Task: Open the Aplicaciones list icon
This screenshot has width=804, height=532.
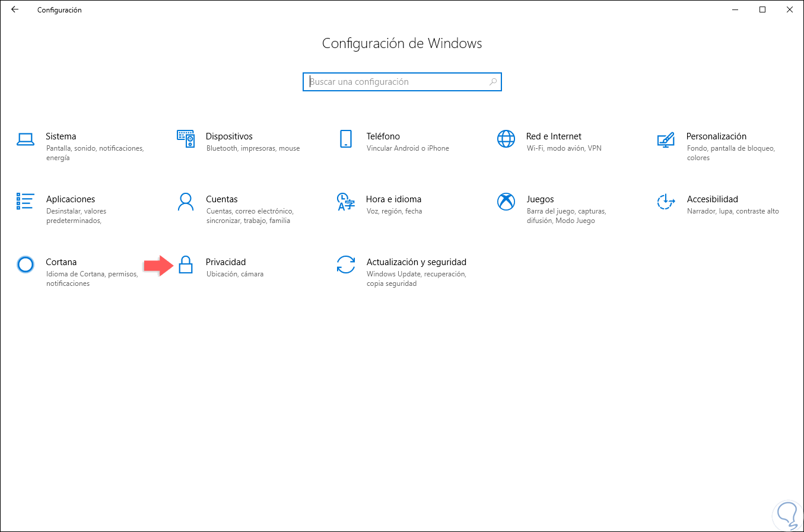Action: (26, 202)
